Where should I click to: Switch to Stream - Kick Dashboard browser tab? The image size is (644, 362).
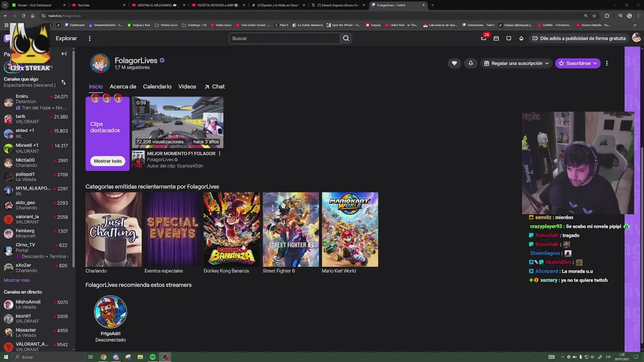click(38, 5)
